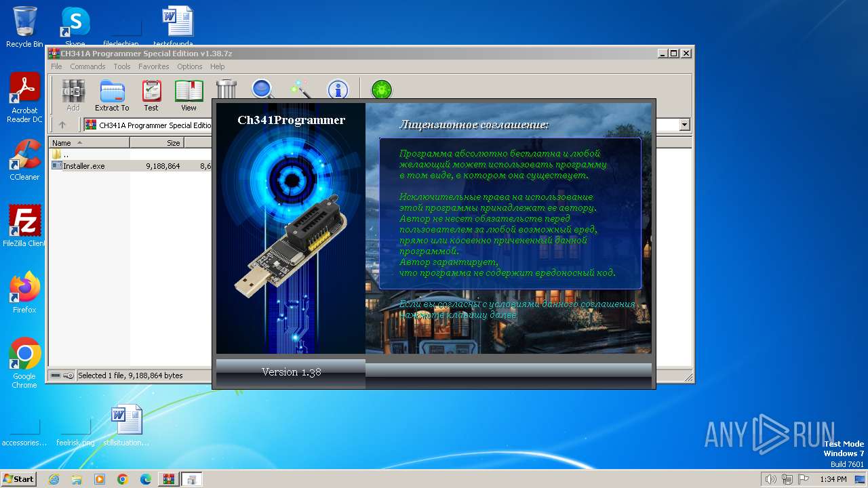Open the FileZilla Client desktop shortcut
This screenshot has height=488, width=868.
tap(24, 226)
